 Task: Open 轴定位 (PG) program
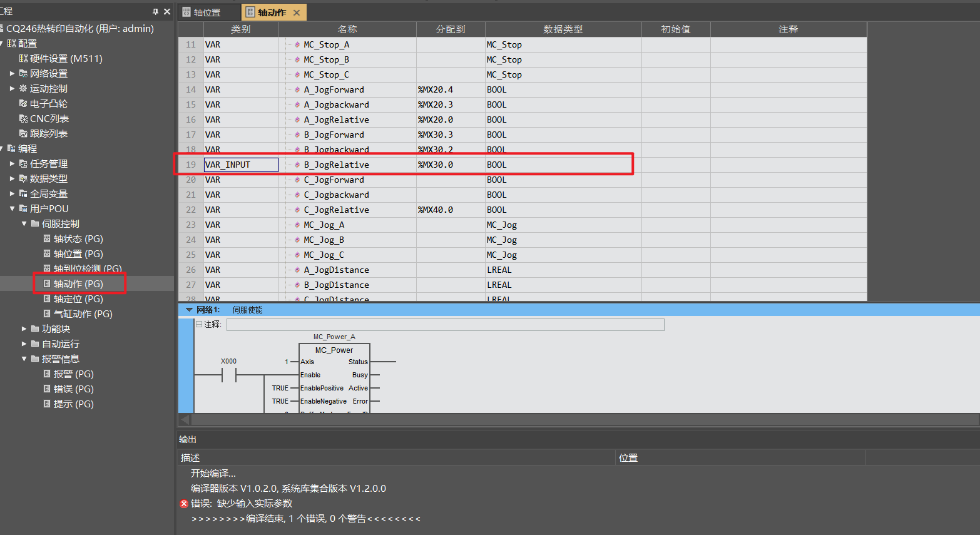coord(78,299)
